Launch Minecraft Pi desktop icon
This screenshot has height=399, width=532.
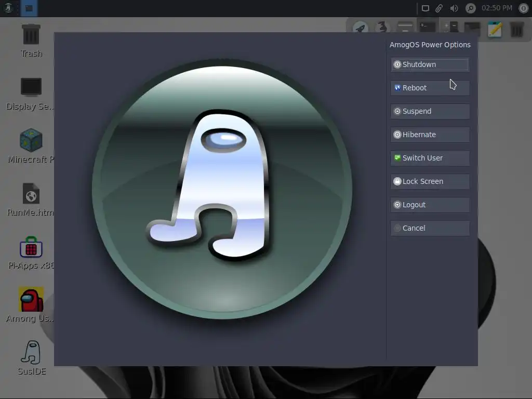tap(31, 146)
